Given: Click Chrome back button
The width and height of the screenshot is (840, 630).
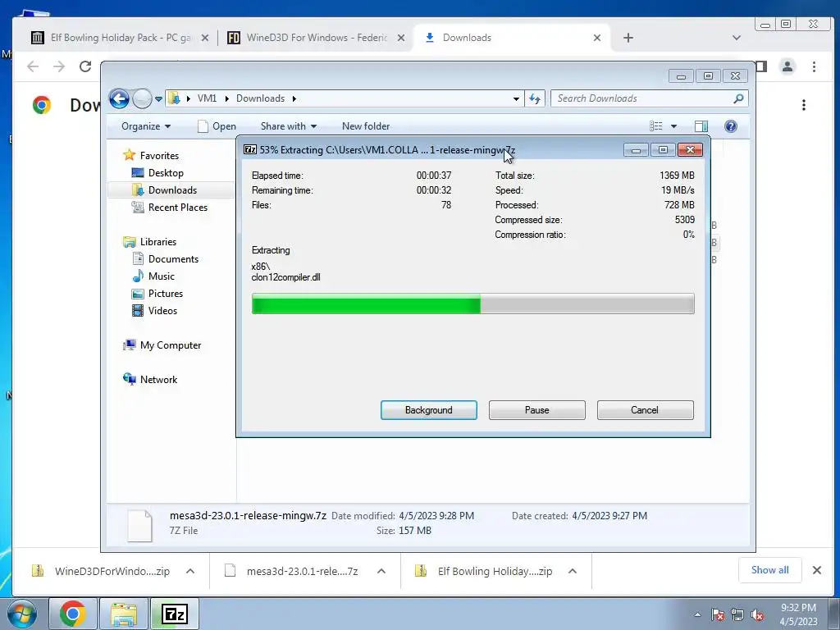Looking at the screenshot, I should click(33, 66).
